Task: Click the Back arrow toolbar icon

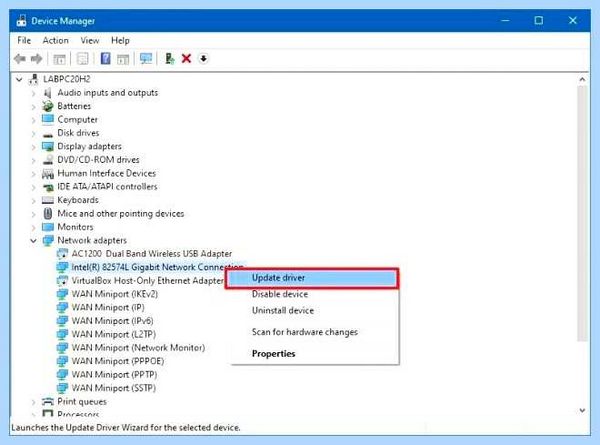Action: pyautogui.click(x=20, y=59)
